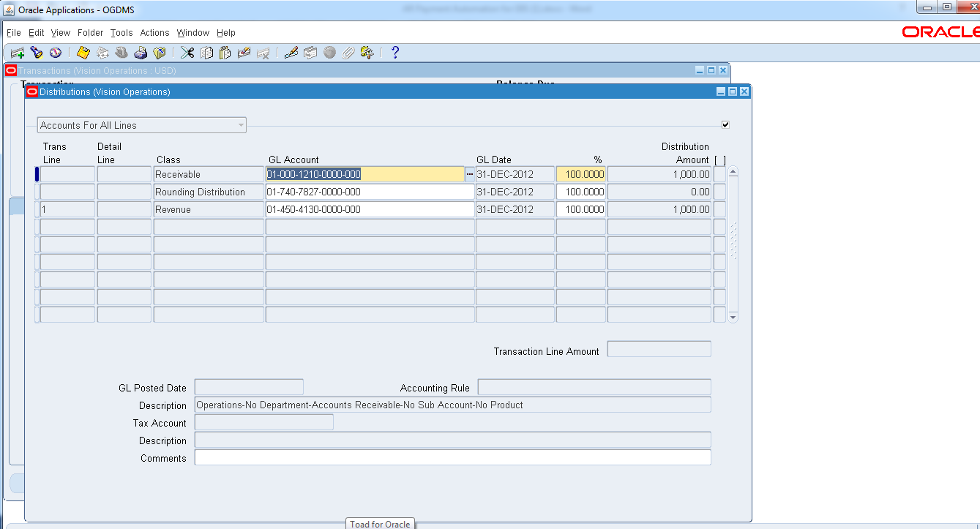Click the Oracle icon on Distributions window title

click(x=31, y=91)
